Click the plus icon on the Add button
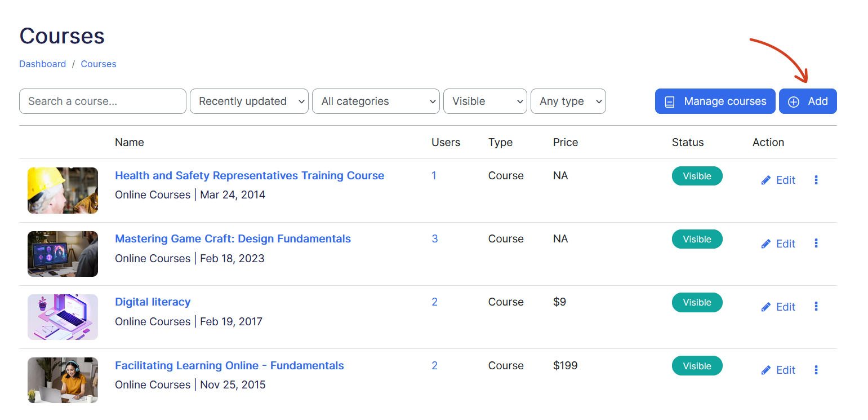Image resolution: width=868 pixels, height=420 pixels. click(x=794, y=101)
